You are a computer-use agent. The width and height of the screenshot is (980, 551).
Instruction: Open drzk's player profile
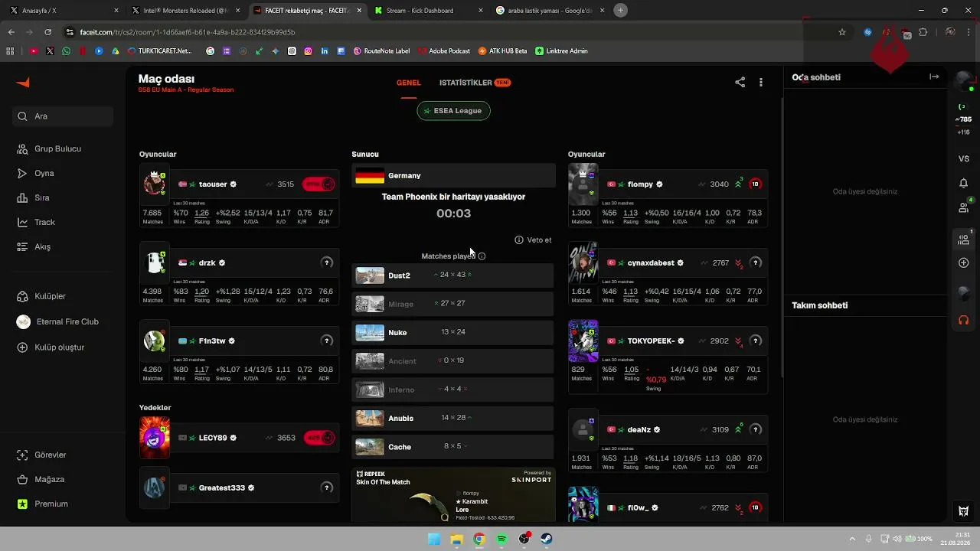tap(207, 263)
